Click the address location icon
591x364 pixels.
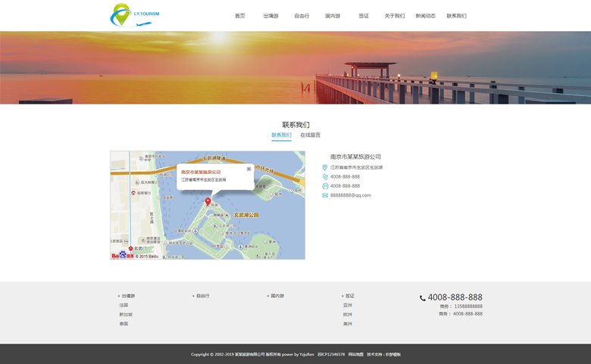[x=325, y=167]
